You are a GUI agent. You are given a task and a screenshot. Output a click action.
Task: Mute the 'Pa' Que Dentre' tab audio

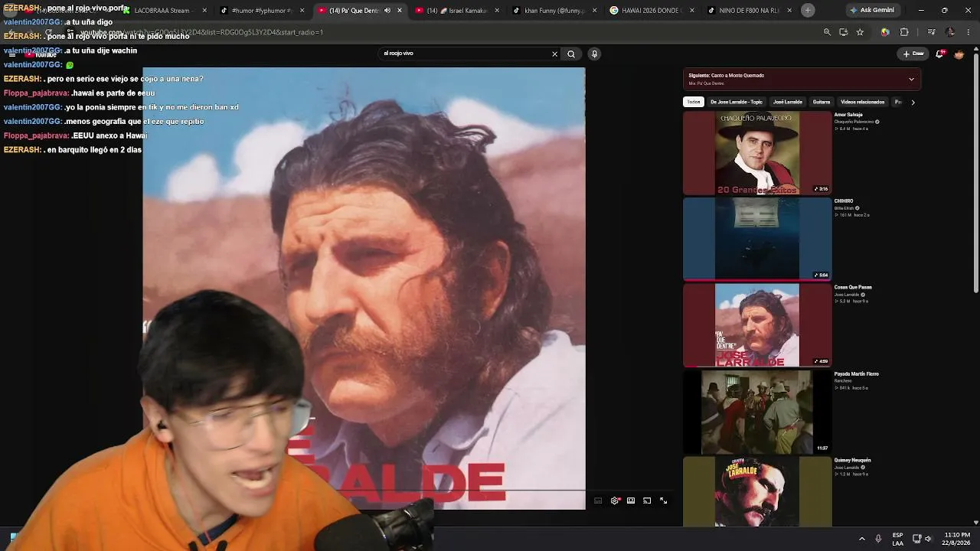click(x=387, y=11)
